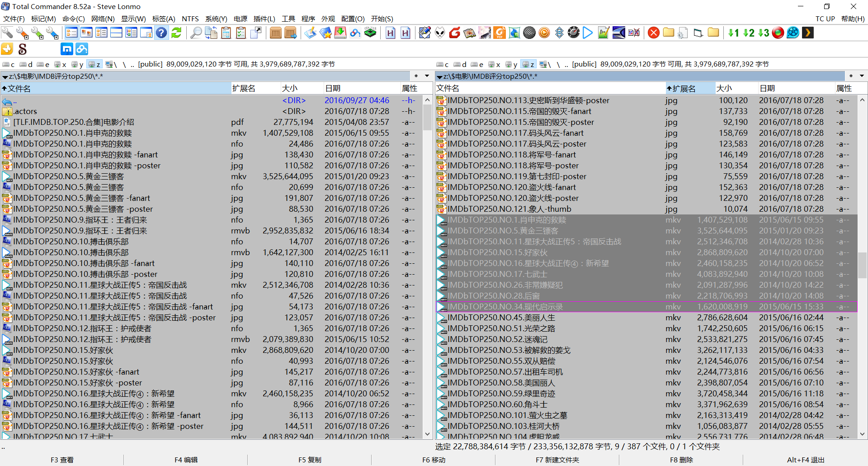Image resolution: width=868 pixels, height=466 pixels.
Task: Toggle the tree view mode icon
Action: (131, 33)
